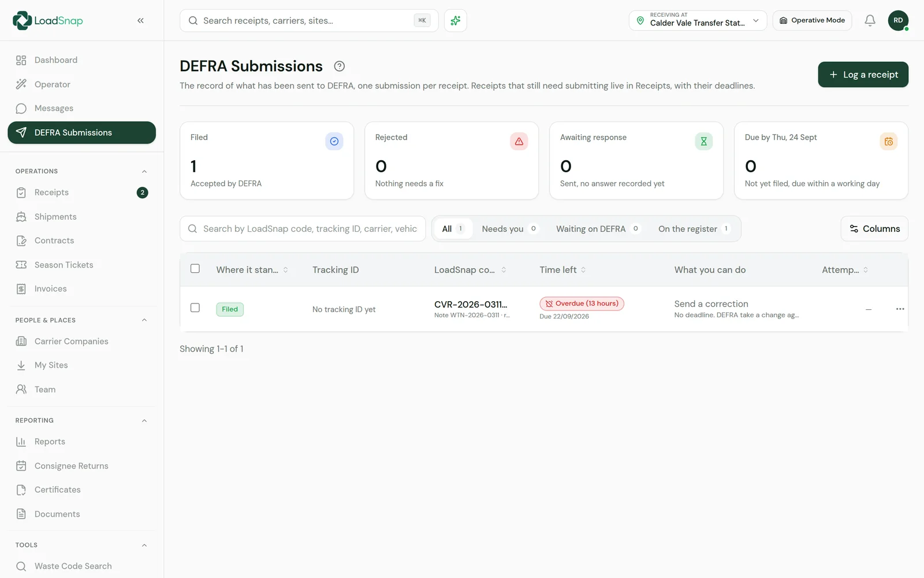Collapse the Tools section

pos(144,546)
